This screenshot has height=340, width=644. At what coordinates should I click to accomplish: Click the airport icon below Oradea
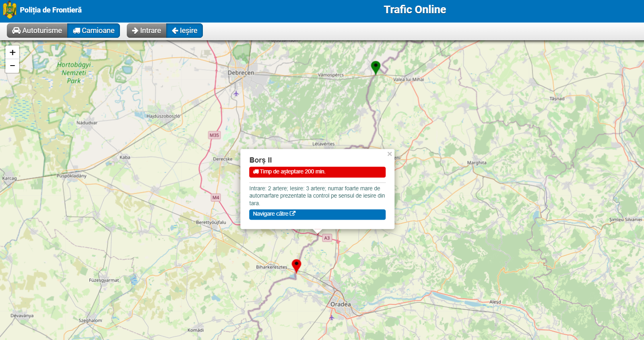(332, 317)
